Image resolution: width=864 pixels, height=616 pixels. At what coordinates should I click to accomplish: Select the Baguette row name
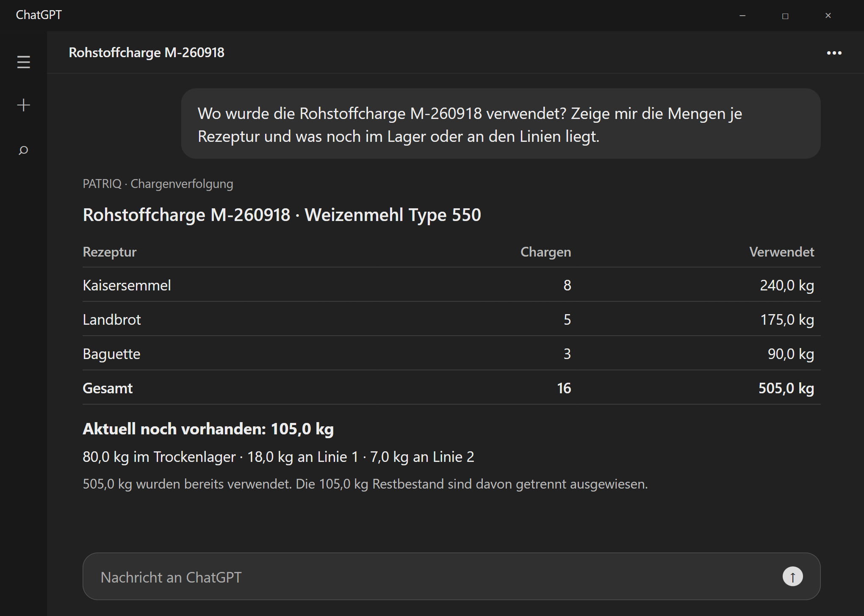[x=111, y=354]
